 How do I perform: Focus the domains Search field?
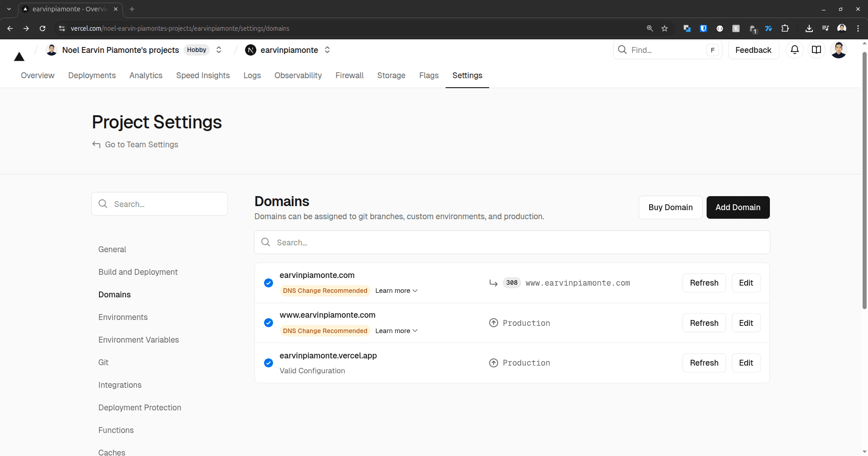click(x=512, y=243)
